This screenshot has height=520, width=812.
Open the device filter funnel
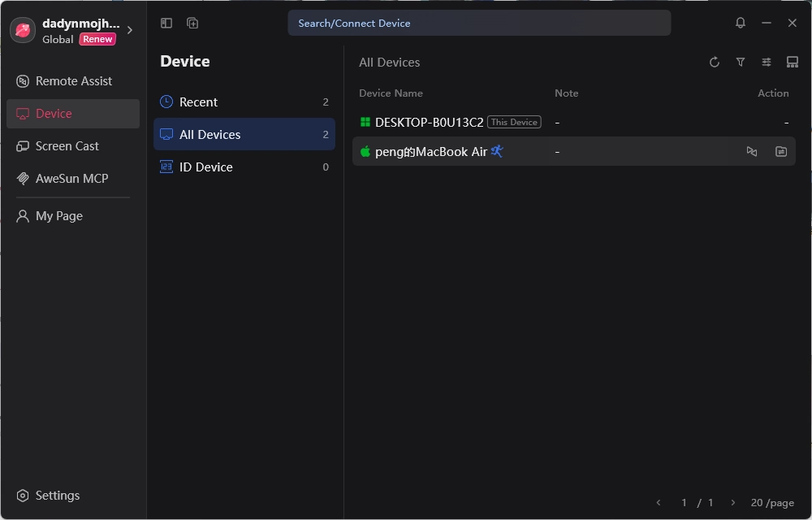[x=741, y=62]
